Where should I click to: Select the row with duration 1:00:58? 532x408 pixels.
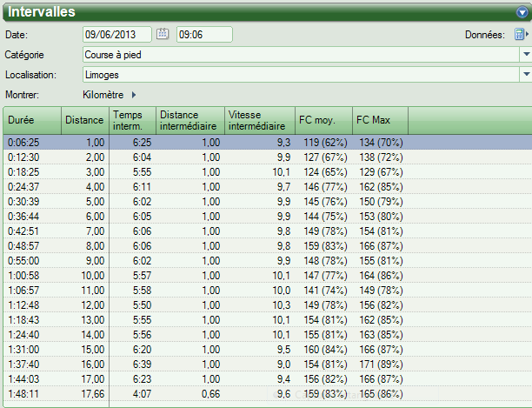(x=268, y=275)
